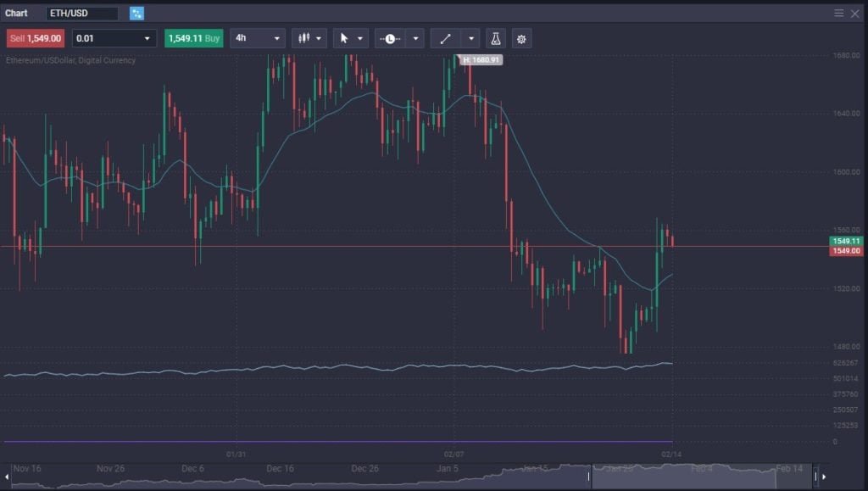868x491 pixels.
Task: Click the ETH/USD symbol input field
Action: coord(82,14)
